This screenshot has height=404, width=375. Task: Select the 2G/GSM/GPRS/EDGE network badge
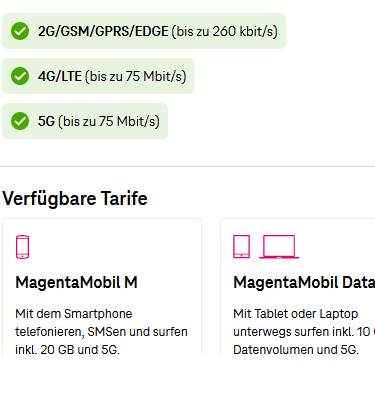pyautogui.click(x=144, y=31)
